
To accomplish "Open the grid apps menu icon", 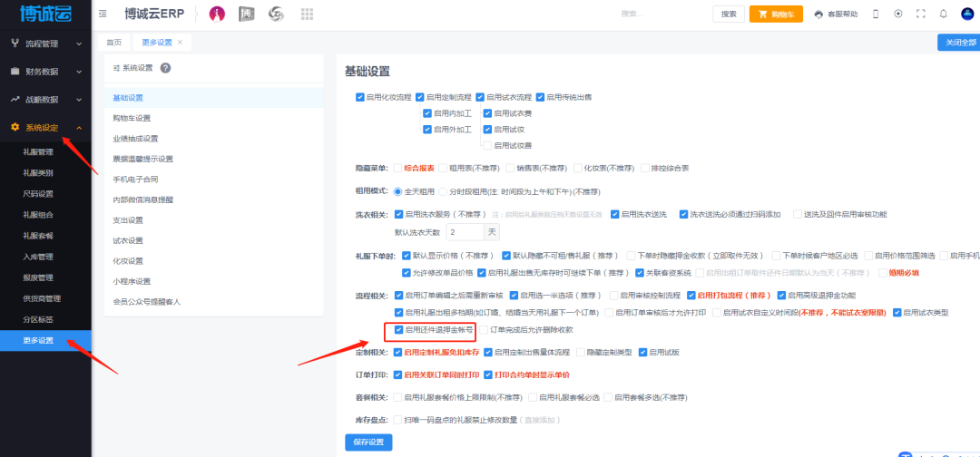I will coord(307,14).
